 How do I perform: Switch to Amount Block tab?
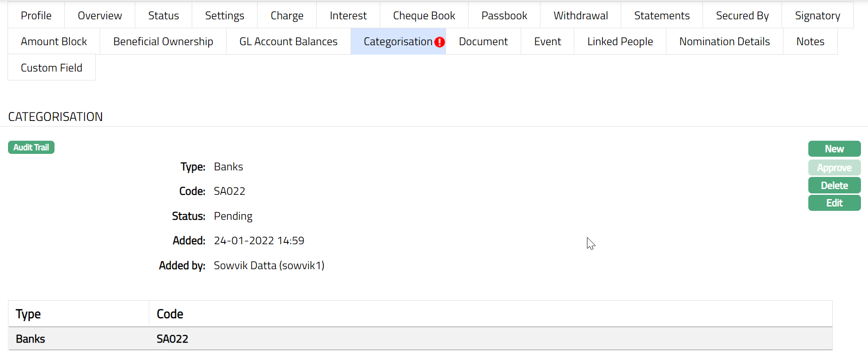[x=54, y=41]
